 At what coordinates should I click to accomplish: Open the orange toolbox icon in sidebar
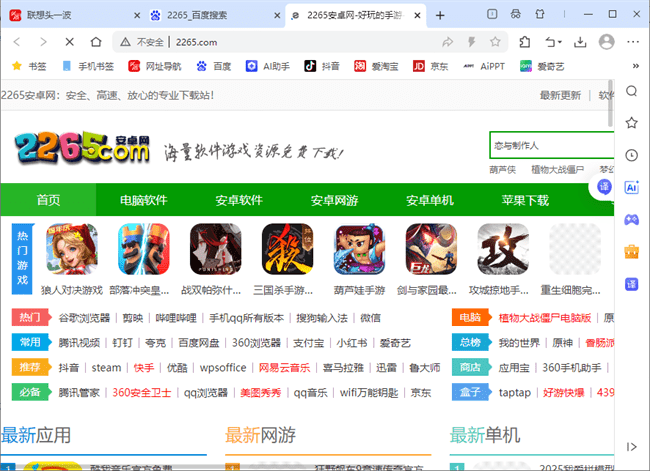pyautogui.click(x=631, y=251)
